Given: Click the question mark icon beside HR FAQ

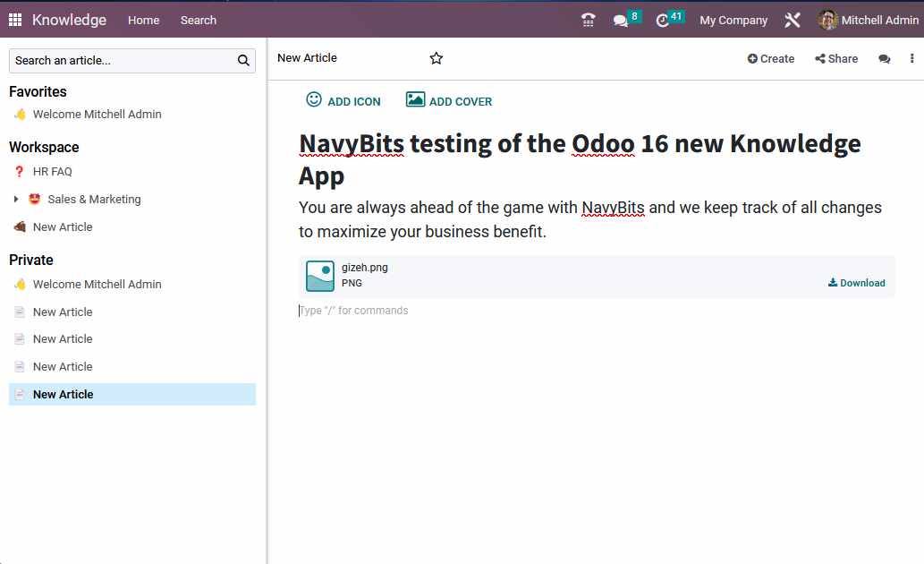Looking at the screenshot, I should pos(20,172).
